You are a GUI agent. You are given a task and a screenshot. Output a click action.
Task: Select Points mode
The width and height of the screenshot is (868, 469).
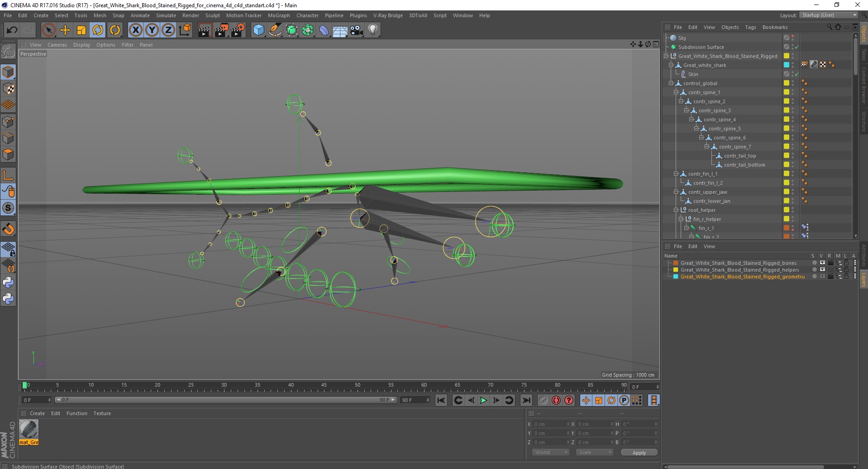pos(8,121)
